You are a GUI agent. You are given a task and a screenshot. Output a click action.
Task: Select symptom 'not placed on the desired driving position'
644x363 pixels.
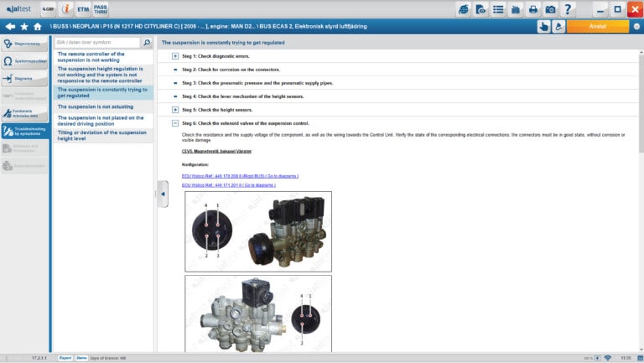click(x=103, y=121)
